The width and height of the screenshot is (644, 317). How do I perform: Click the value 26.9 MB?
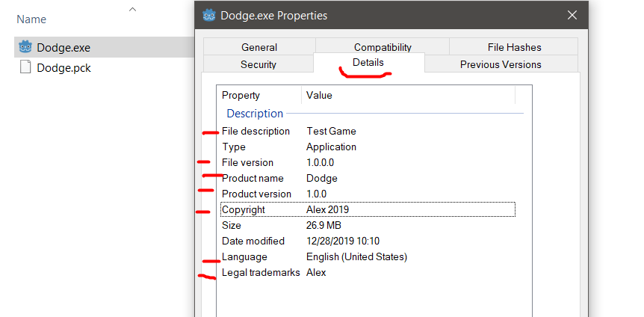323,225
